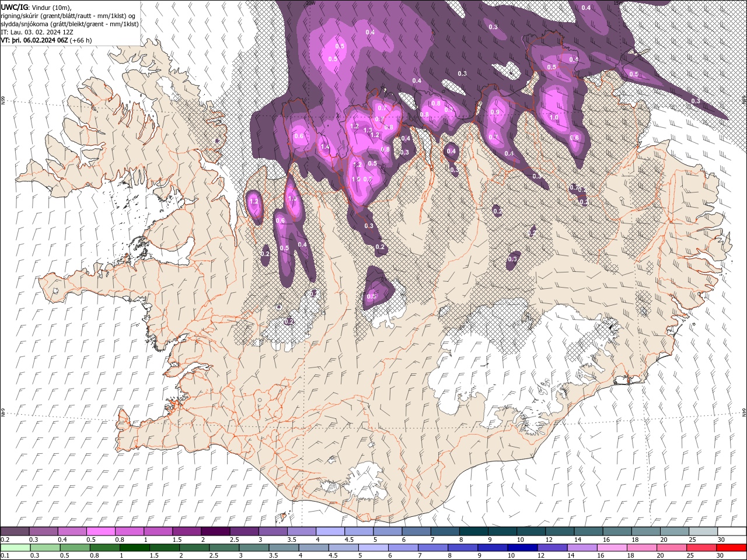Click the periwinkle swatch labeled 5 in rain legend
Image resolution: width=747 pixels, height=560 pixels.
pyautogui.click(x=373, y=548)
